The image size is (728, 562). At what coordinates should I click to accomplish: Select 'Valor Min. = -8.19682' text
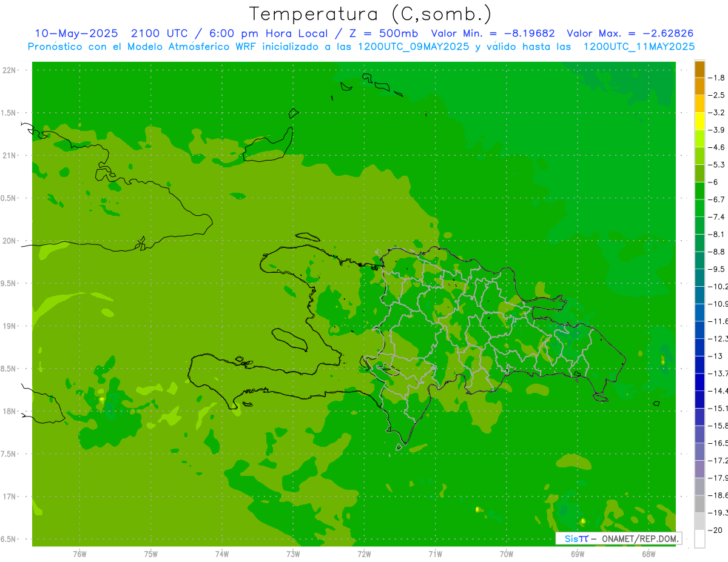pyautogui.click(x=493, y=33)
